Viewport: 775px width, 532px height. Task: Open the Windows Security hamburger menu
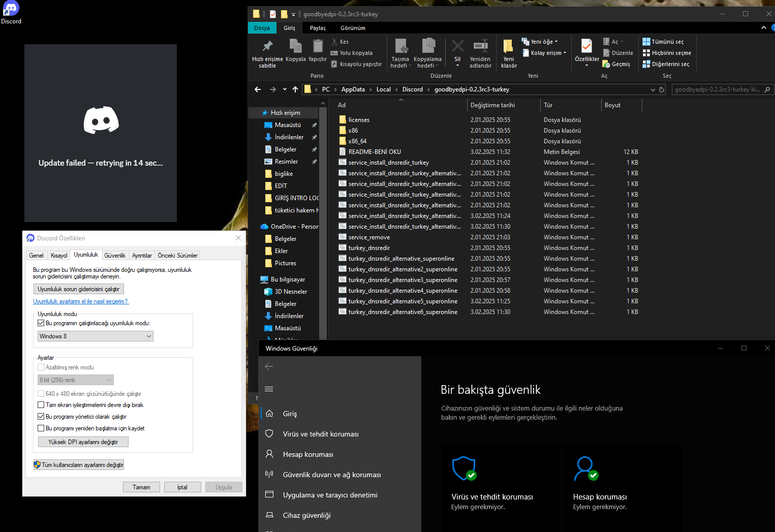click(x=269, y=389)
